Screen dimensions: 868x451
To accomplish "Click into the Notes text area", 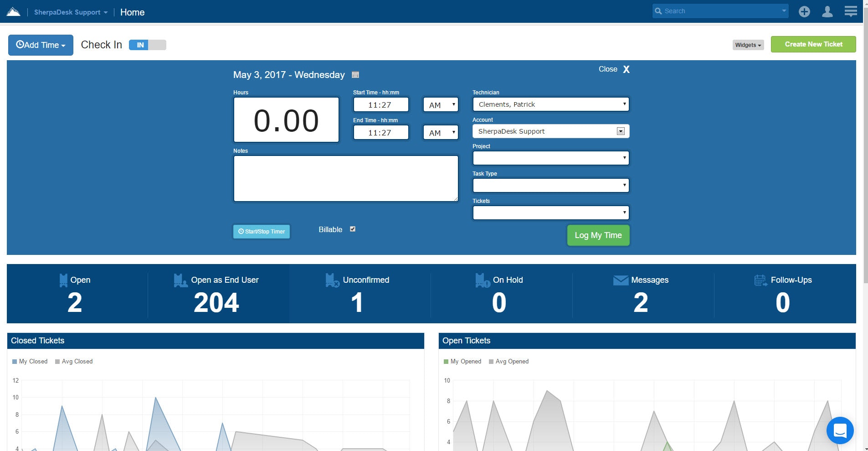I will click(346, 179).
